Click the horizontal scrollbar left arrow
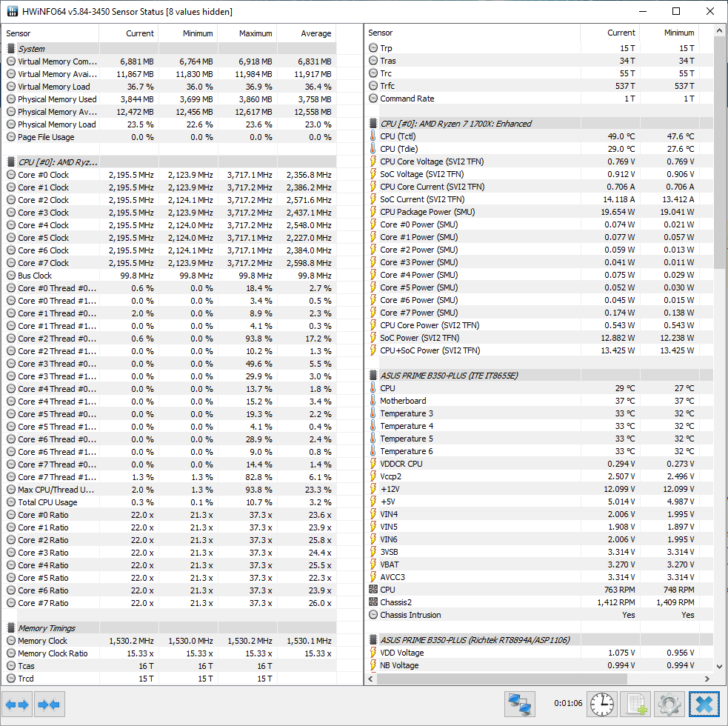 point(370,679)
